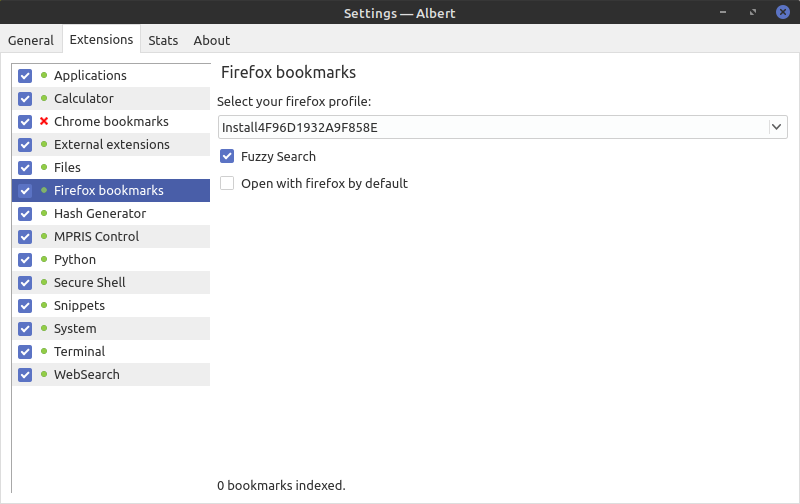The image size is (800, 504).
Task: Click the green status dot beside Files
Action: coord(44,167)
